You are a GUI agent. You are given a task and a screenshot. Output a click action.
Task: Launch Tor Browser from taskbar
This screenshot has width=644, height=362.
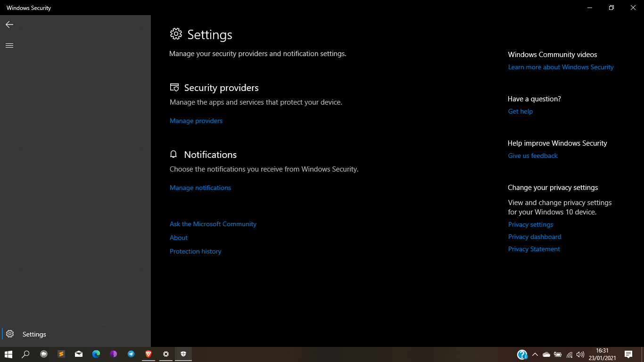[x=114, y=354]
